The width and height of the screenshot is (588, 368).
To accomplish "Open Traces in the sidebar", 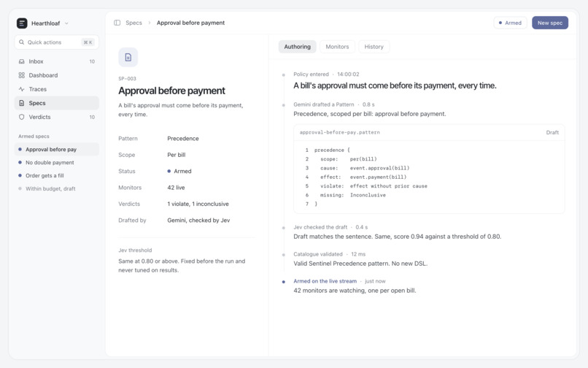I will point(57,89).
